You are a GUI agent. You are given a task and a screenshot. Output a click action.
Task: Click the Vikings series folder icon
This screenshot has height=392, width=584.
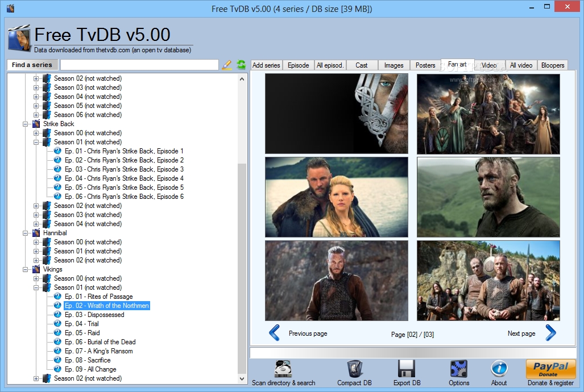pos(36,269)
